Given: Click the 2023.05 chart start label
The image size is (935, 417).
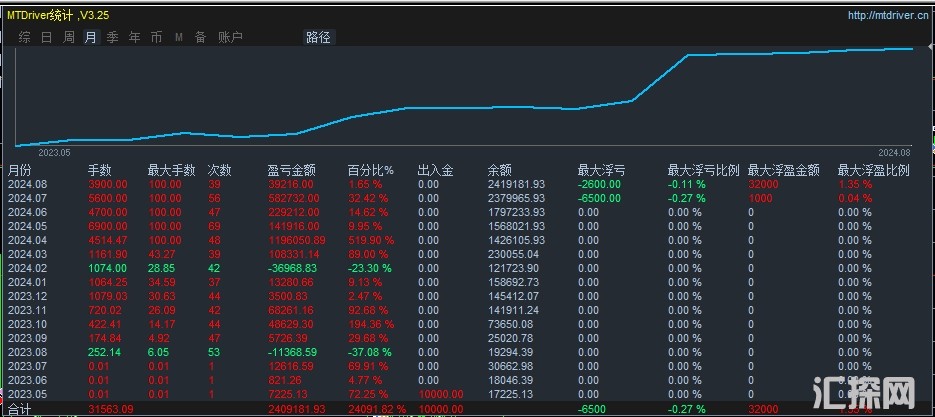Looking at the screenshot, I should [54, 152].
